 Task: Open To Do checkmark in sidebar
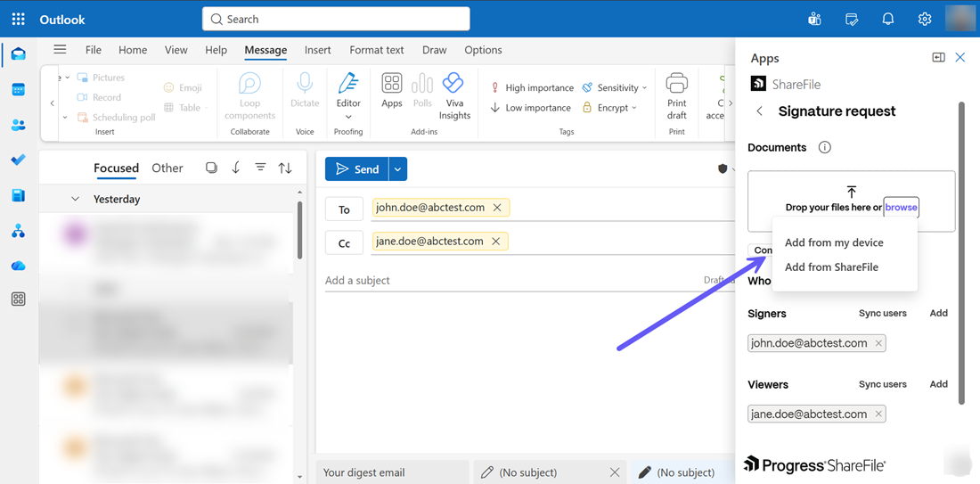coord(19,160)
